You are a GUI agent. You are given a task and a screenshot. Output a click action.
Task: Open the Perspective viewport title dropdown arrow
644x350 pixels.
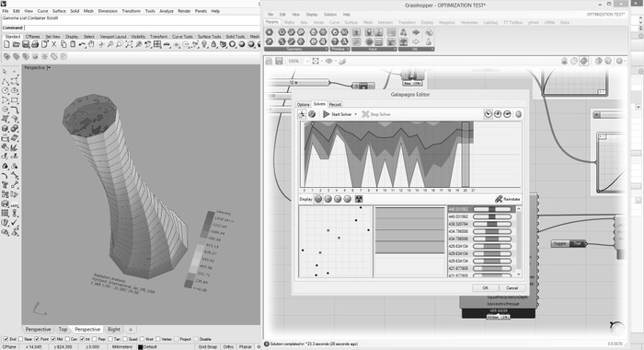tap(49, 67)
